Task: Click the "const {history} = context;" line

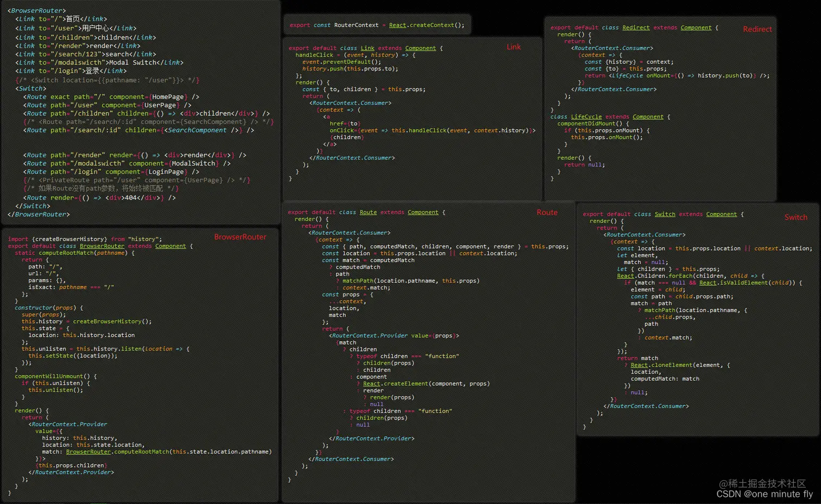Action: click(629, 62)
